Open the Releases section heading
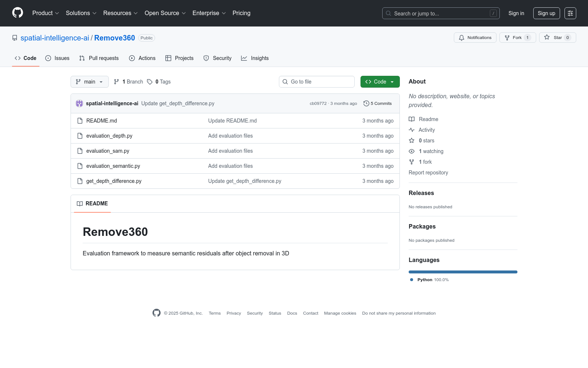588x368 pixels. pos(421,193)
